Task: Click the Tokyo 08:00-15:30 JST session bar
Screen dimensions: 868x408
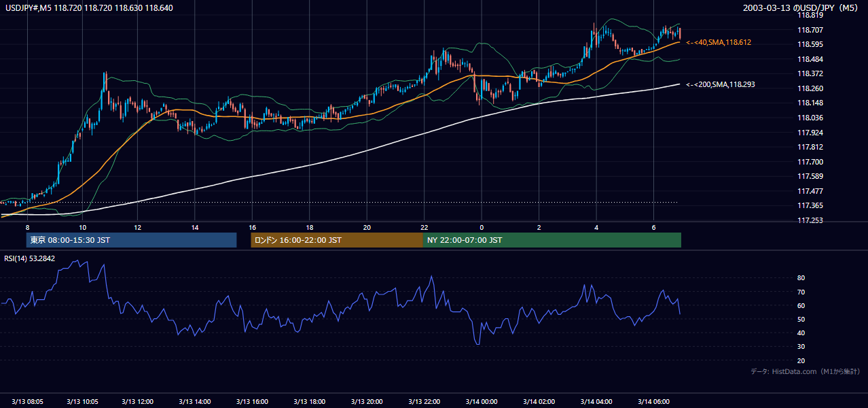Action: click(132, 240)
